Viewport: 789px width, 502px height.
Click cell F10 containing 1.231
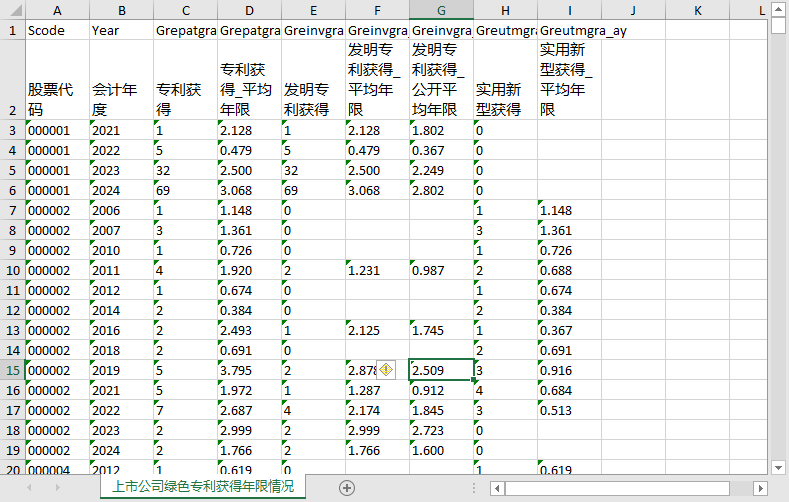[x=377, y=270]
